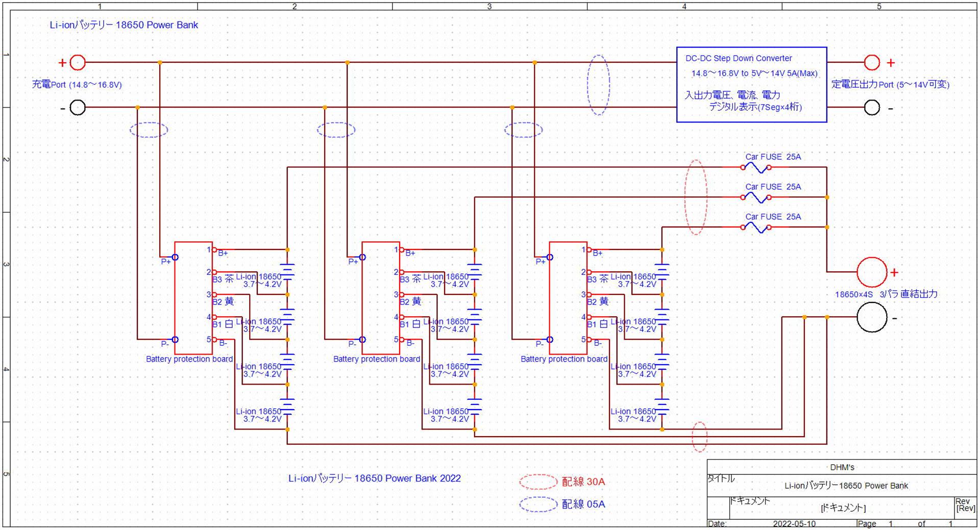Select the '14.8～16.8V to 5V～14V 5A(Max)' text
980x530 pixels.
(x=754, y=73)
